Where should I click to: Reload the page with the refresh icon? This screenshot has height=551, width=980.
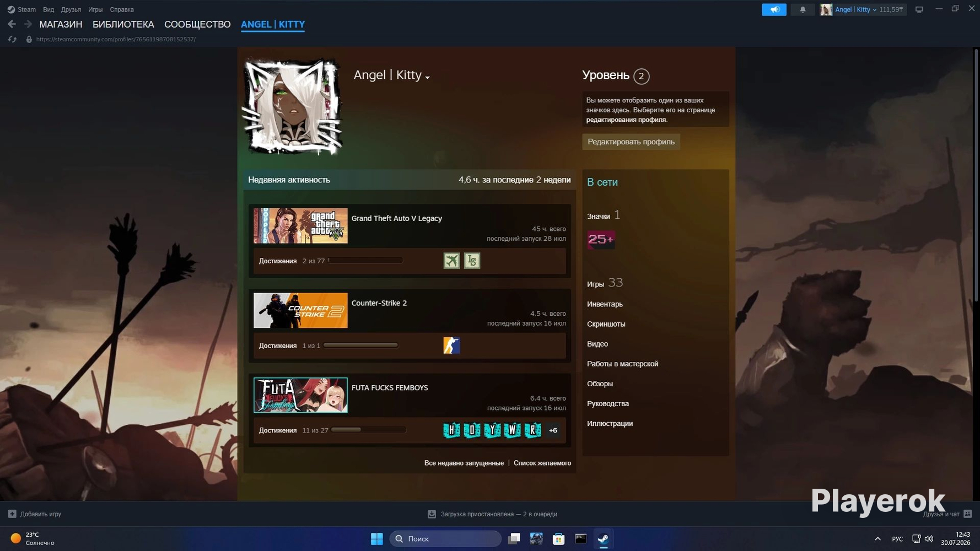point(12,39)
